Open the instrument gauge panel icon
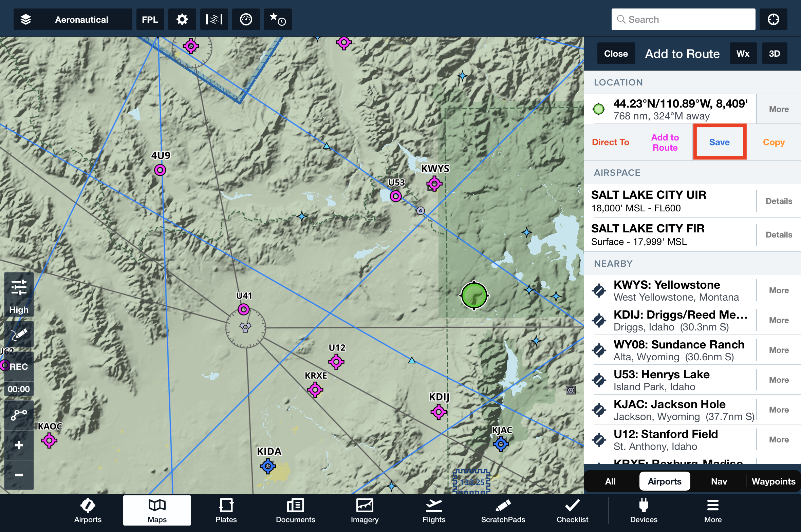Screen dimensions: 801x532 246,19
